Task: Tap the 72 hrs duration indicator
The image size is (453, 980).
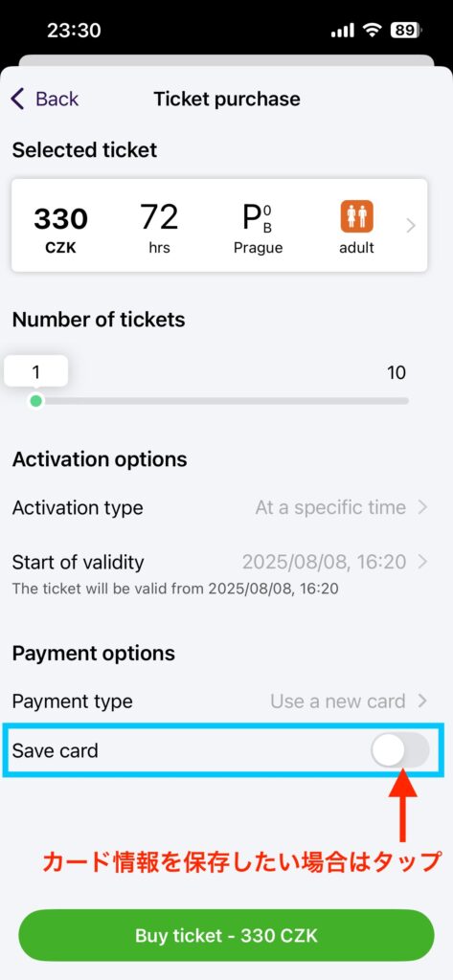Action: pos(158,228)
